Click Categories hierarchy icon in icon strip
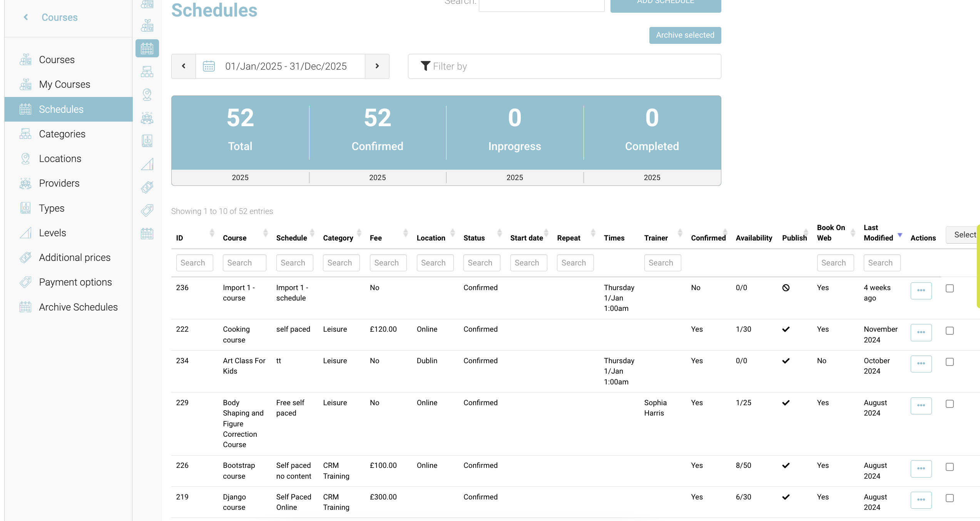Screen dimensions: 980x521 tap(147, 72)
